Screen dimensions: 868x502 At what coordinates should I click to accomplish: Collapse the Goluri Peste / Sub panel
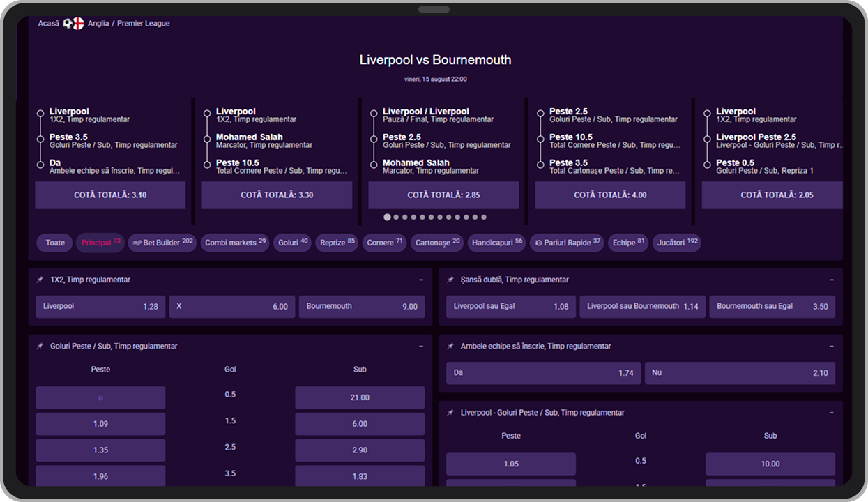(x=421, y=346)
